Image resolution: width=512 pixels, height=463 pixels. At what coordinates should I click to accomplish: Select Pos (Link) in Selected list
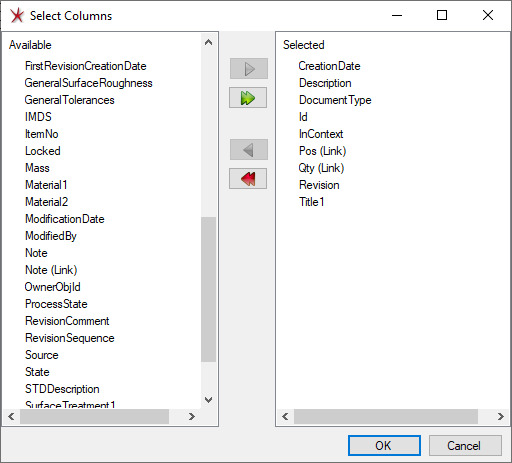tap(322, 151)
